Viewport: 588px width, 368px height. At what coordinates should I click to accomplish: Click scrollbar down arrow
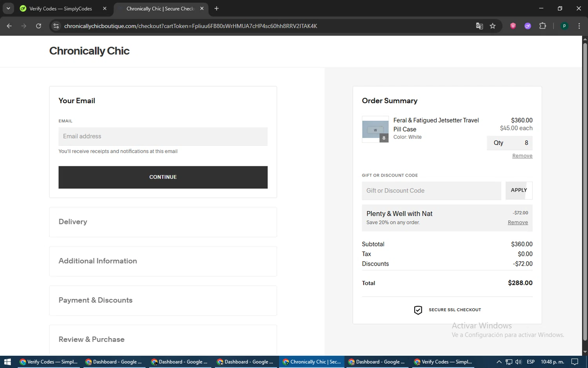(x=585, y=352)
